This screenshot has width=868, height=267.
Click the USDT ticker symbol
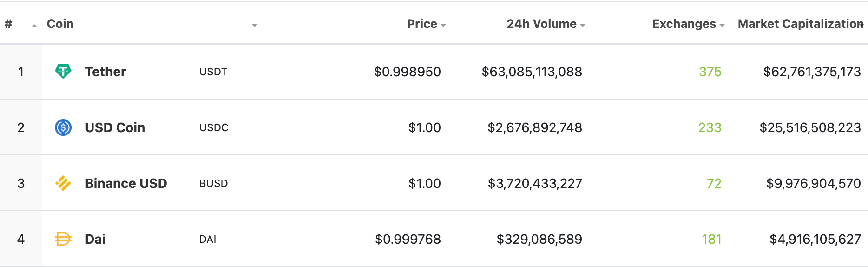(x=213, y=72)
